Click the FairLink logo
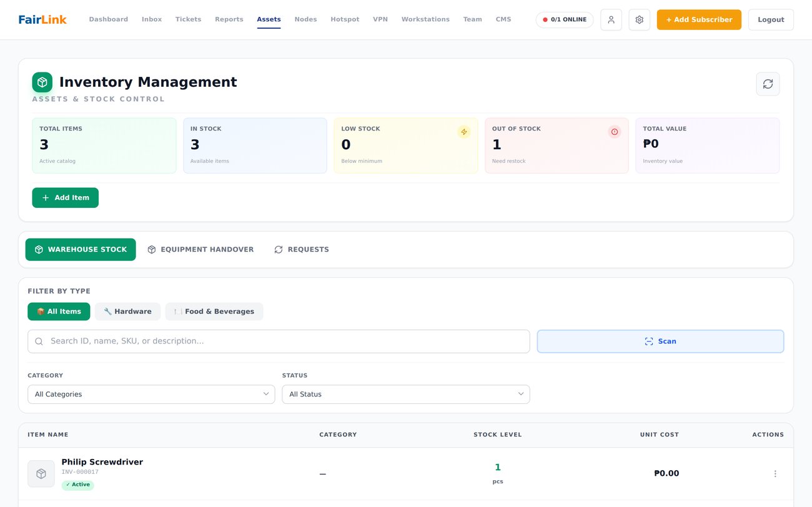Image resolution: width=812 pixels, height=507 pixels. (x=42, y=19)
